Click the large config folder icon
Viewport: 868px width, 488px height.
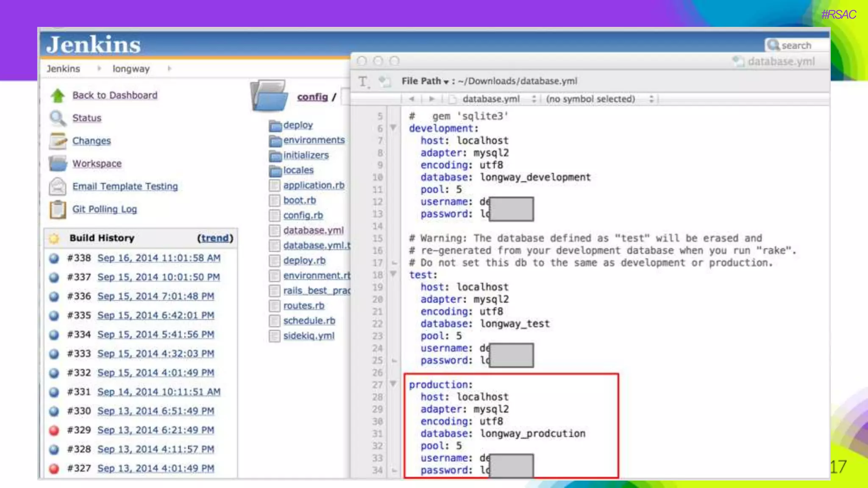point(270,96)
